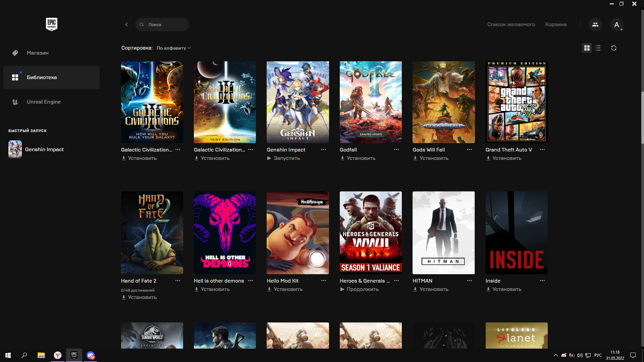This screenshot has height=362, width=644.
Task: Click Установить under Gods Will Fall
Action: [x=431, y=158]
